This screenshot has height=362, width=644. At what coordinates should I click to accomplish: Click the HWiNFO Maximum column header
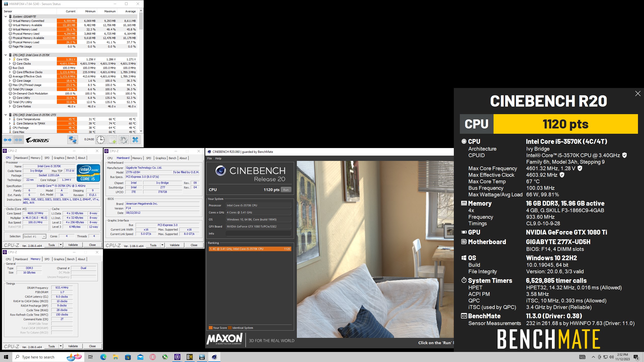(x=107, y=11)
